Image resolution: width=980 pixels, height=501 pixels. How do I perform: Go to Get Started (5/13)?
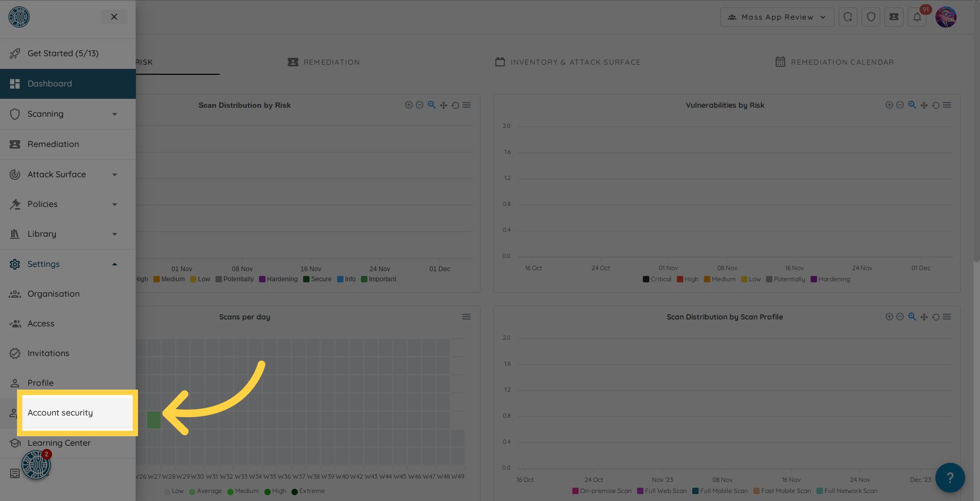point(63,54)
